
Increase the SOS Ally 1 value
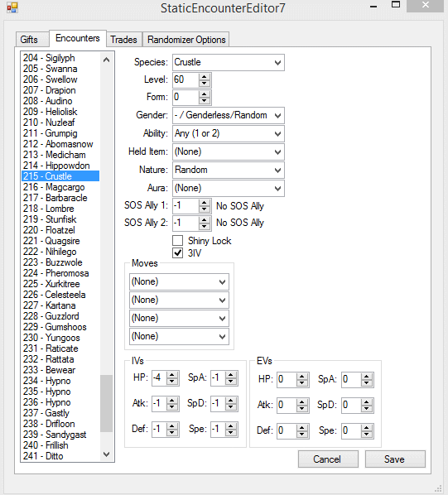click(x=205, y=203)
